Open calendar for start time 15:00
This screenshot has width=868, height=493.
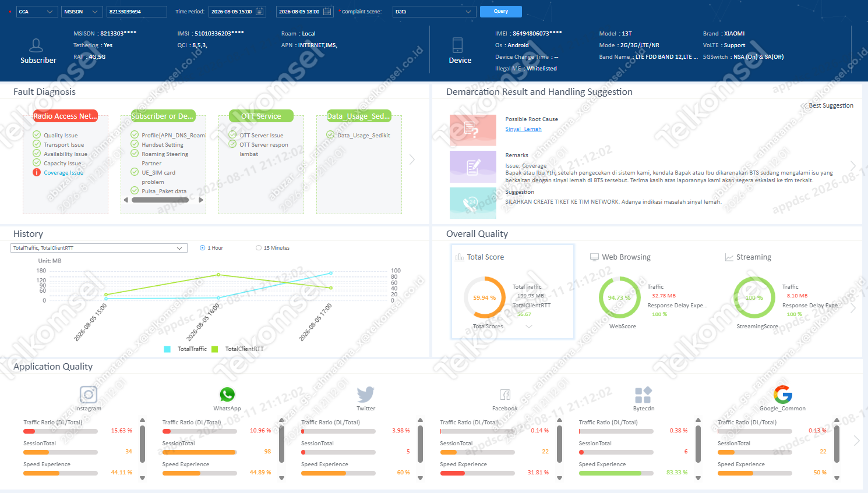[260, 12]
